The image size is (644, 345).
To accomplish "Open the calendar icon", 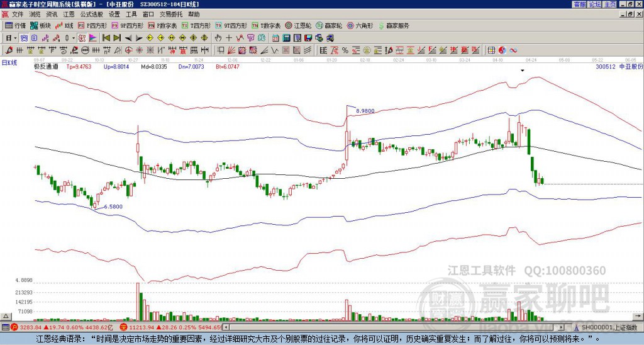I will pyautogui.click(x=275, y=38).
